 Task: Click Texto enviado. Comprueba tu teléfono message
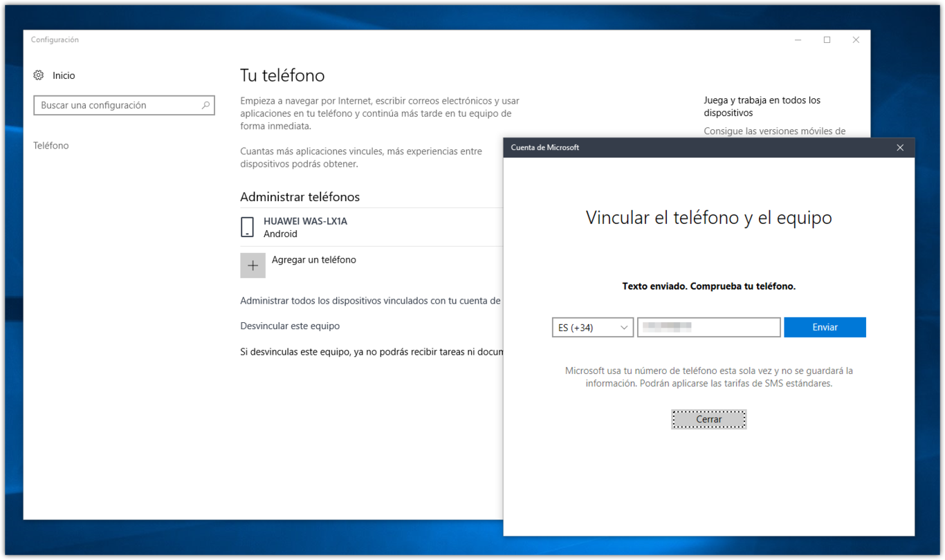(x=709, y=286)
